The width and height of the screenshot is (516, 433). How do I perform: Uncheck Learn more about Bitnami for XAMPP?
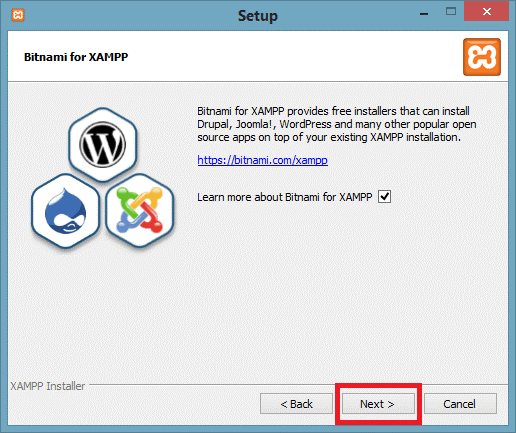(x=384, y=197)
